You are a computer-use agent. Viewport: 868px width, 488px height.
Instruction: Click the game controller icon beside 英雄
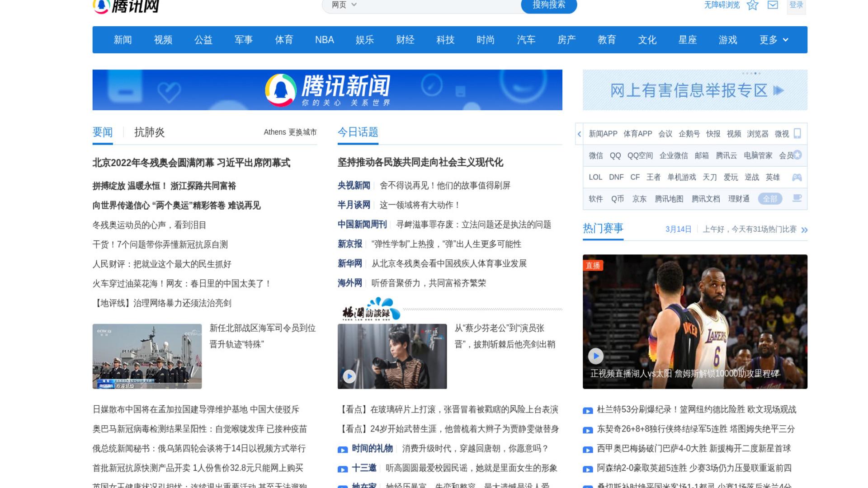(x=797, y=178)
